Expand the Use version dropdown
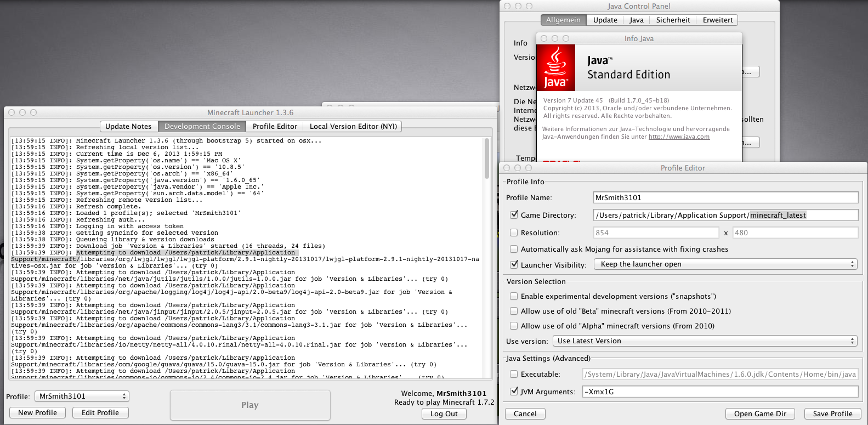 click(x=705, y=341)
